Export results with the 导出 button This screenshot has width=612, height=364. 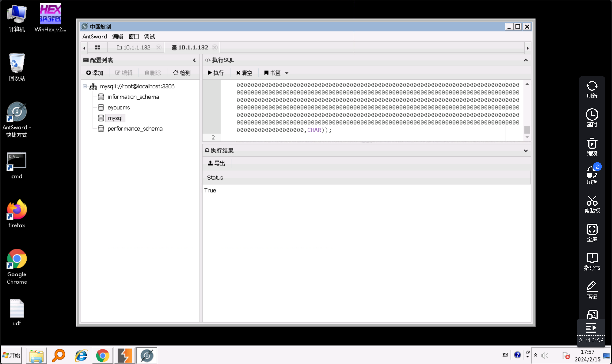pos(216,163)
